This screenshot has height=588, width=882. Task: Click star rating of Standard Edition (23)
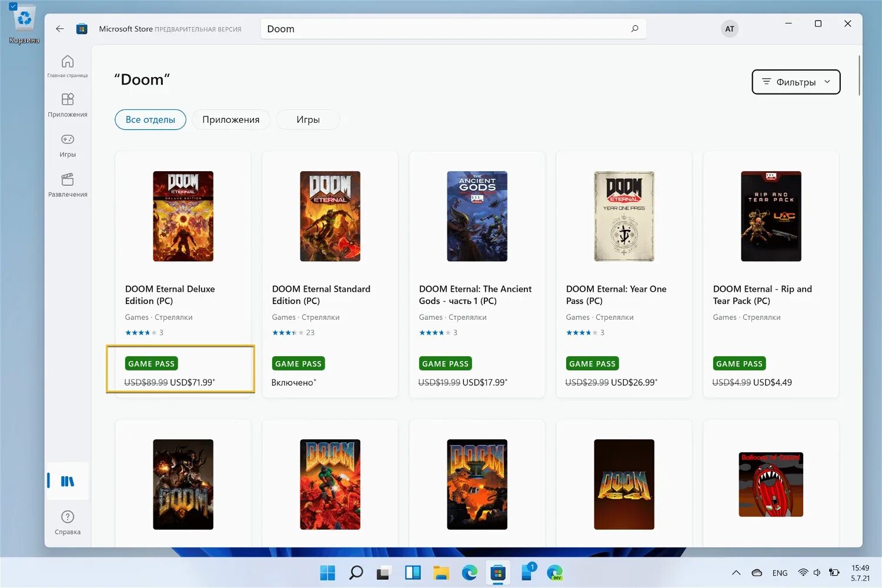[x=293, y=333]
